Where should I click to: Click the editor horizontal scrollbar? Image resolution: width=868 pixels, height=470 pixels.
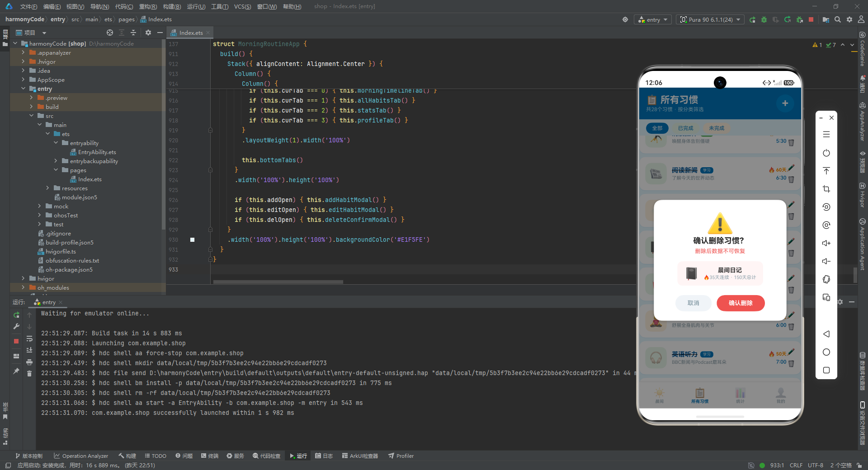[278, 282]
